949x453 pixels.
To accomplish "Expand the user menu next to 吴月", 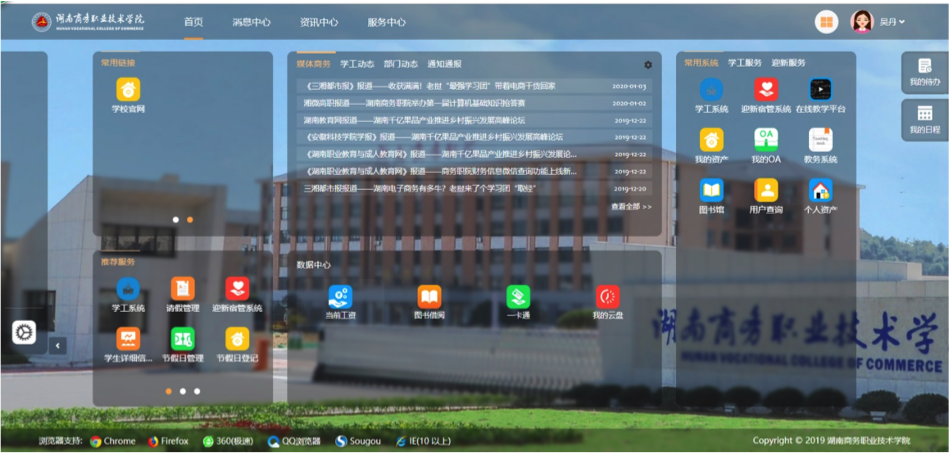I will 902,22.
